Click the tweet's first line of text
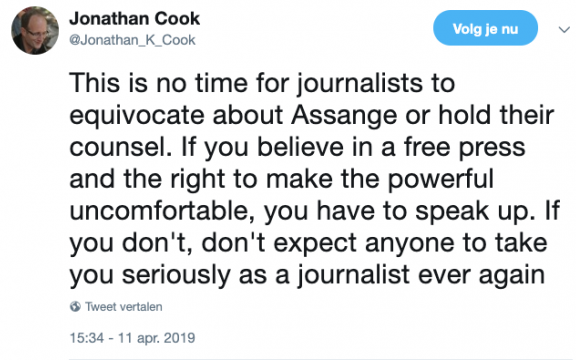This screenshot has height=360, width=576. point(262,84)
